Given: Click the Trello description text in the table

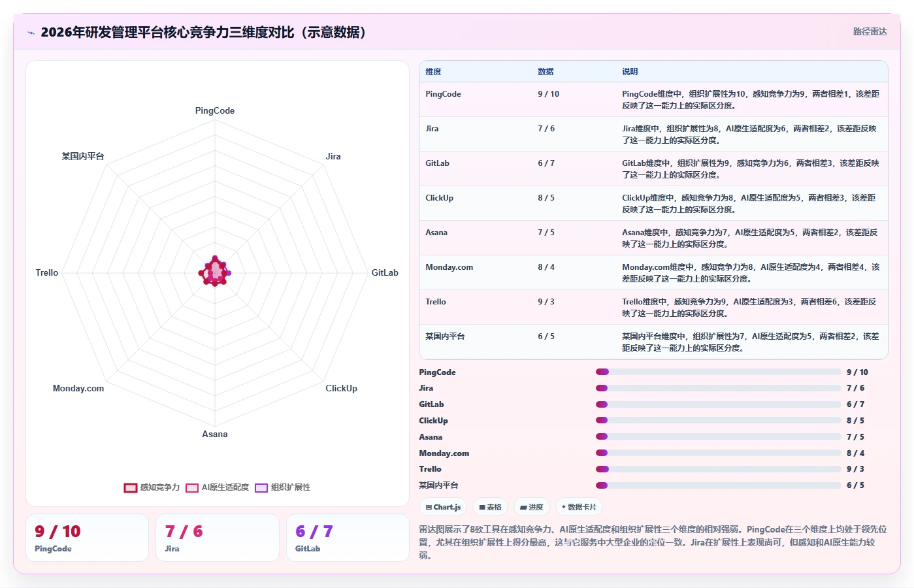Looking at the screenshot, I should coord(749,308).
